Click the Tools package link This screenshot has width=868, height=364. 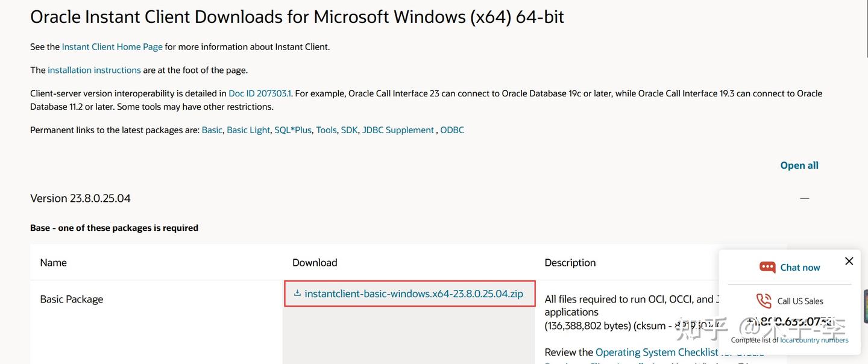(x=326, y=130)
